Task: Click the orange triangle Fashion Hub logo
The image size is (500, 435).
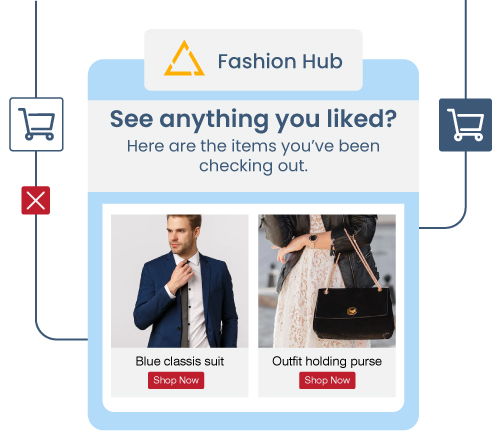Action: [184, 59]
